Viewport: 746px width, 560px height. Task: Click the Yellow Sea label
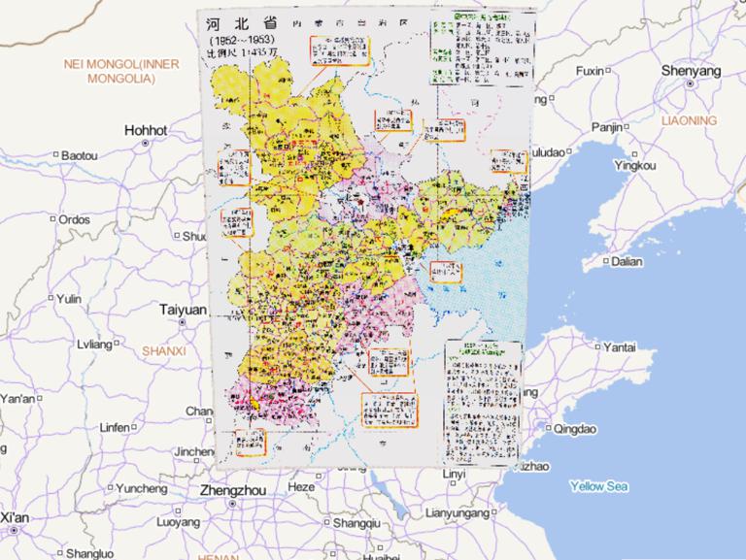600,486
